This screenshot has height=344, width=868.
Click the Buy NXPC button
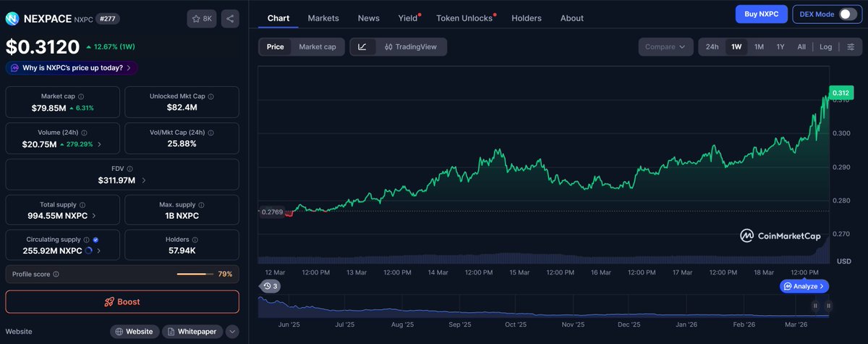tap(762, 14)
